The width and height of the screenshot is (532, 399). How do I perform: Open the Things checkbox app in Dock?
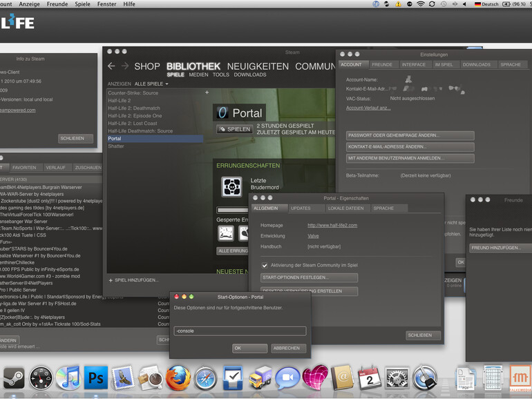point(233,378)
